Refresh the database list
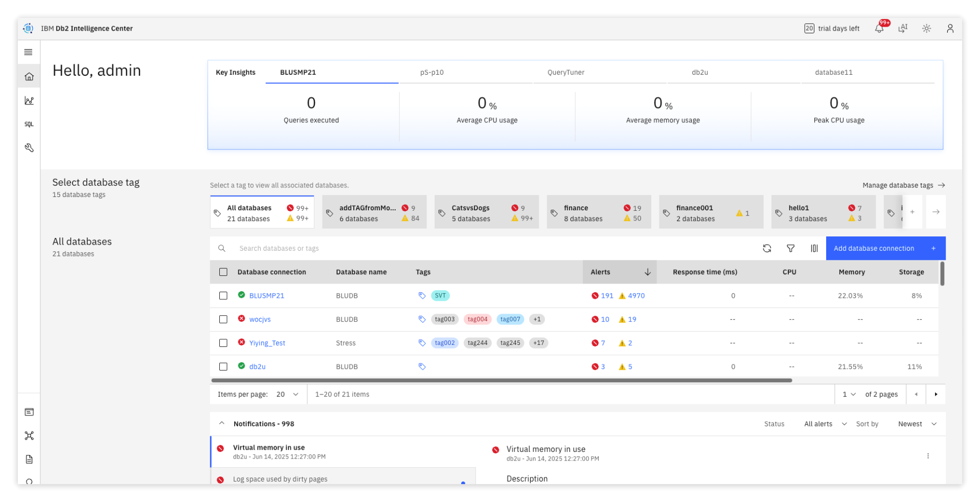 pyautogui.click(x=767, y=248)
